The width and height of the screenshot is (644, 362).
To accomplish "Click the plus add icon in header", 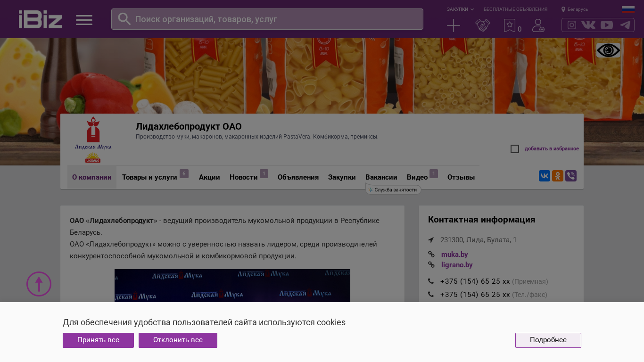I will coord(454,25).
